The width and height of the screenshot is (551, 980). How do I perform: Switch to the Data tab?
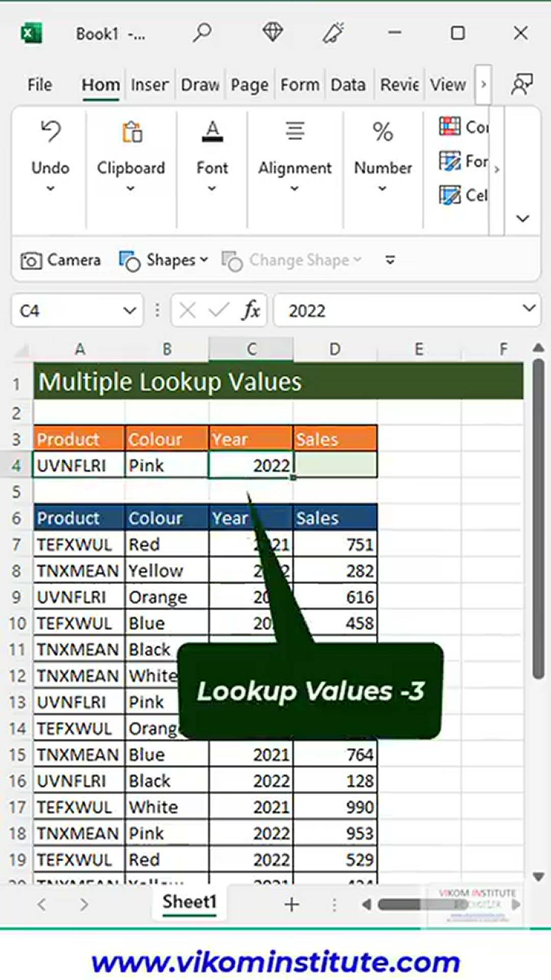pyautogui.click(x=348, y=85)
